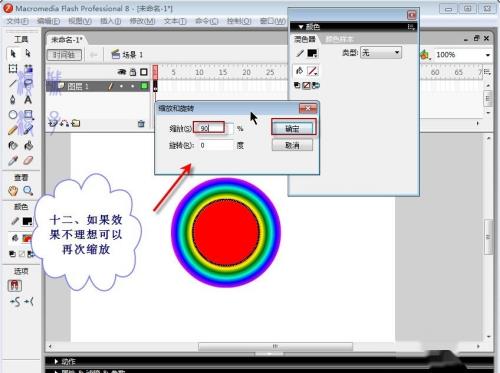
Task: Click the delete layer trash icon
Action: [141, 124]
